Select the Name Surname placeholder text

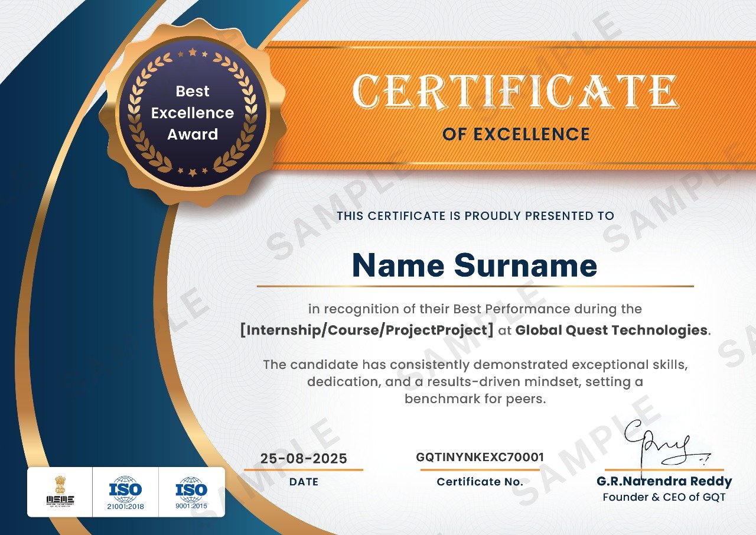[474, 265]
